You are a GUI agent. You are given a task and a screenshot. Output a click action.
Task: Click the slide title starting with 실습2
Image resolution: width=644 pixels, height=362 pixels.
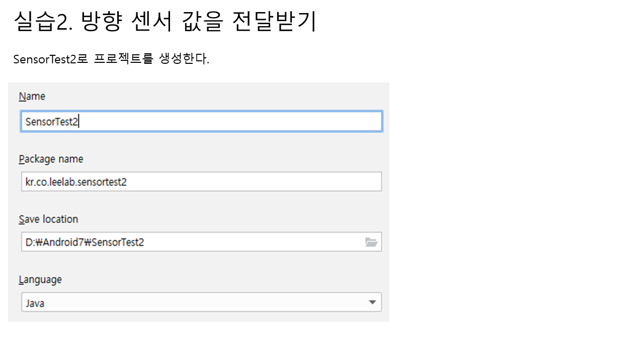[x=165, y=22]
